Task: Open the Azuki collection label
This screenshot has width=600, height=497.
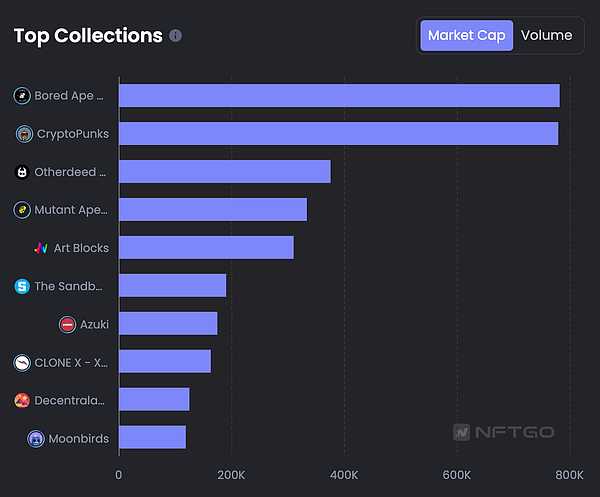Action: tap(95, 324)
